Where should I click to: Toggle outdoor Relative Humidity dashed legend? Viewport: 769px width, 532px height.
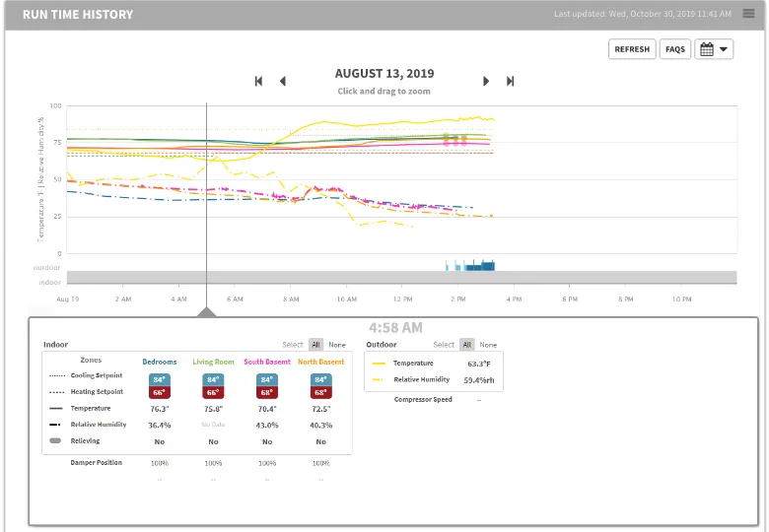(x=379, y=379)
